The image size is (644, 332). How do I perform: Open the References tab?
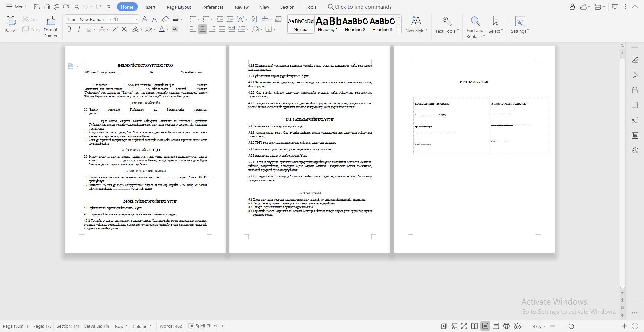[x=213, y=7]
